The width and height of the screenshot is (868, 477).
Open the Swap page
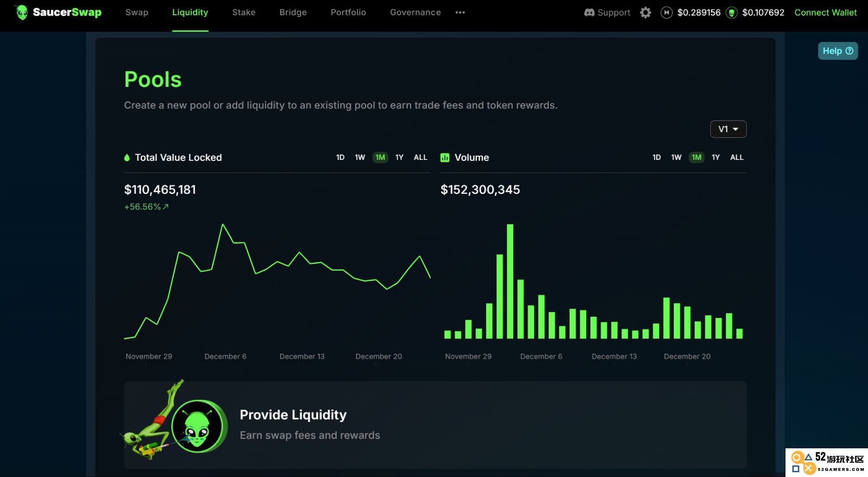[x=137, y=12]
